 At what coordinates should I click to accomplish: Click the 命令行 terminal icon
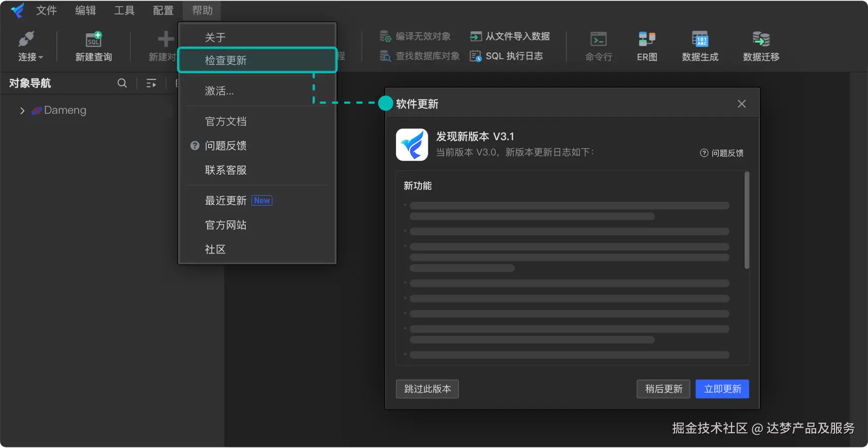(598, 39)
